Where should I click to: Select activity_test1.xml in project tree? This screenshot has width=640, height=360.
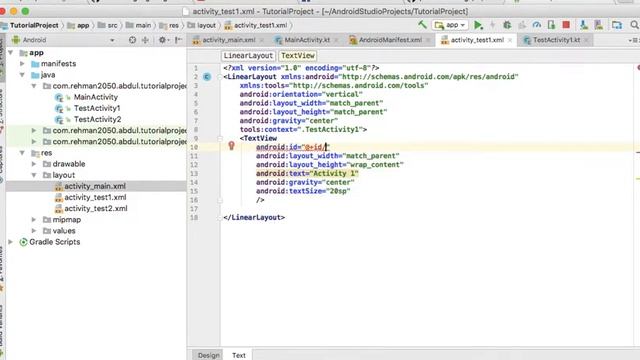(x=95, y=197)
